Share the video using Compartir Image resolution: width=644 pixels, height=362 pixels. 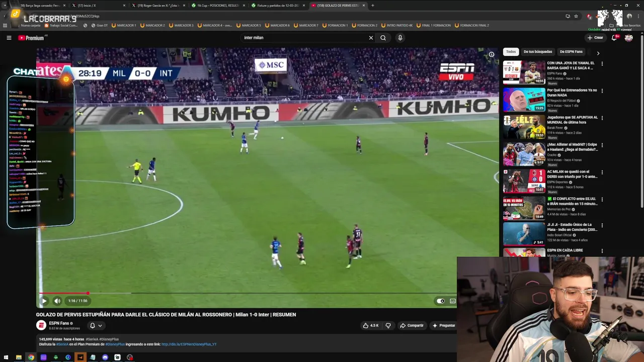(x=412, y=325)
